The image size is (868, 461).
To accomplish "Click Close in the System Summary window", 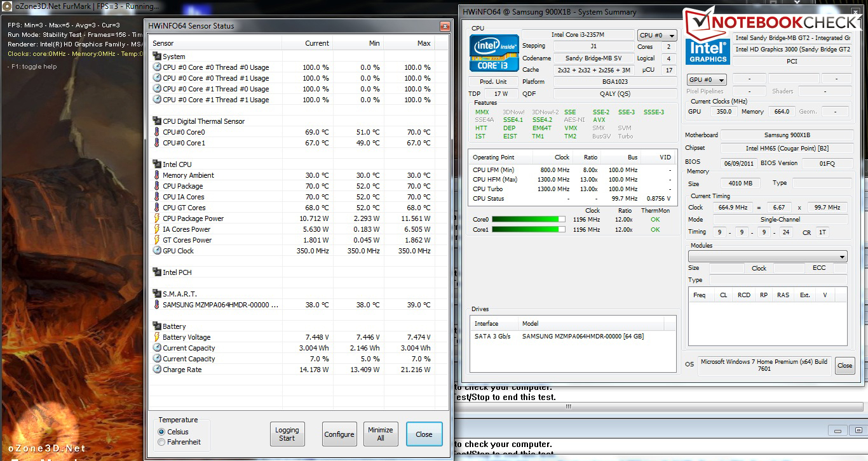I will [x=844, y=366].
